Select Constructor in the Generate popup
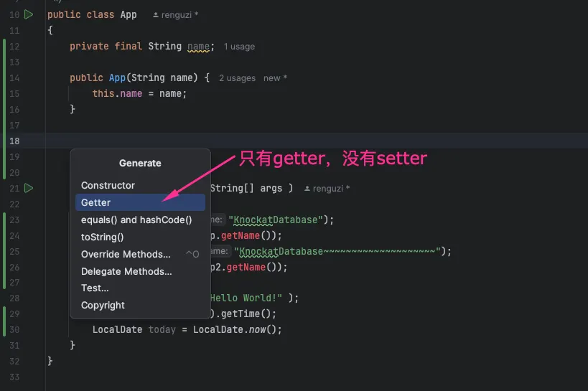 click(108, 185)
